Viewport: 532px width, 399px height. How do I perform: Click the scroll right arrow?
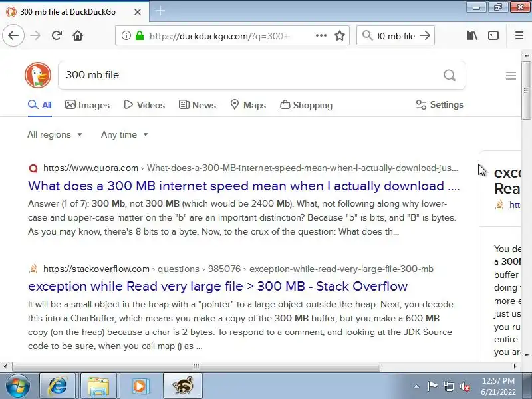pyautogui.click(x=515, y=367)
